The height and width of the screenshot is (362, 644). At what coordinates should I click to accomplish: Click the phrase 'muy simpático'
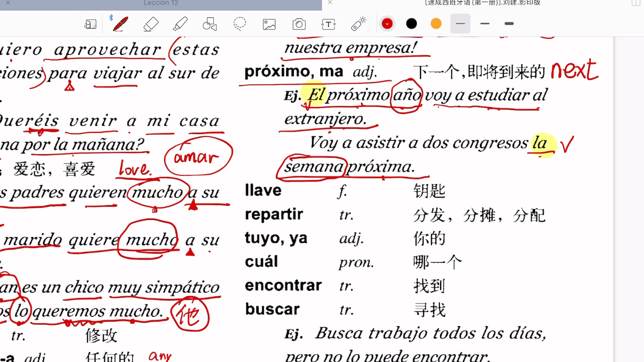164,287
